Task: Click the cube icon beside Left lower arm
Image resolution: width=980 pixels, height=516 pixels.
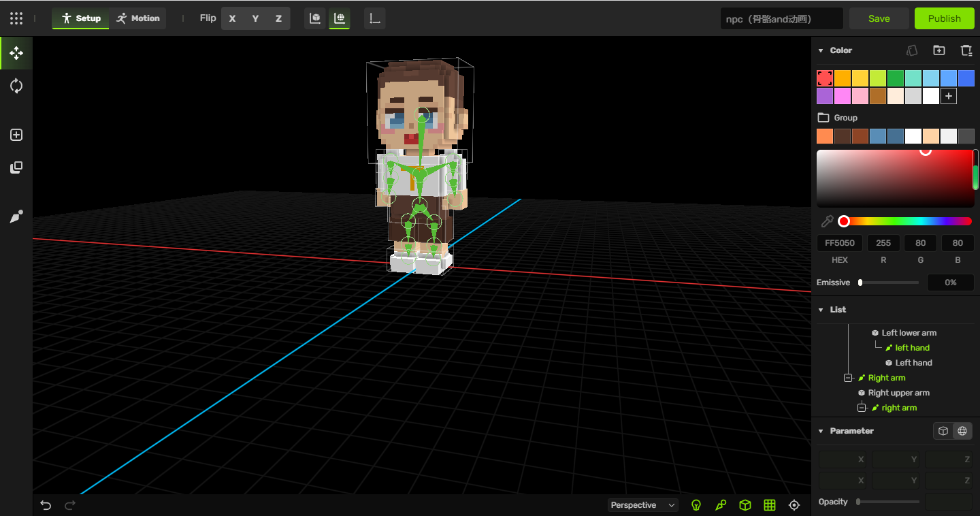Action: coord(875,333)
